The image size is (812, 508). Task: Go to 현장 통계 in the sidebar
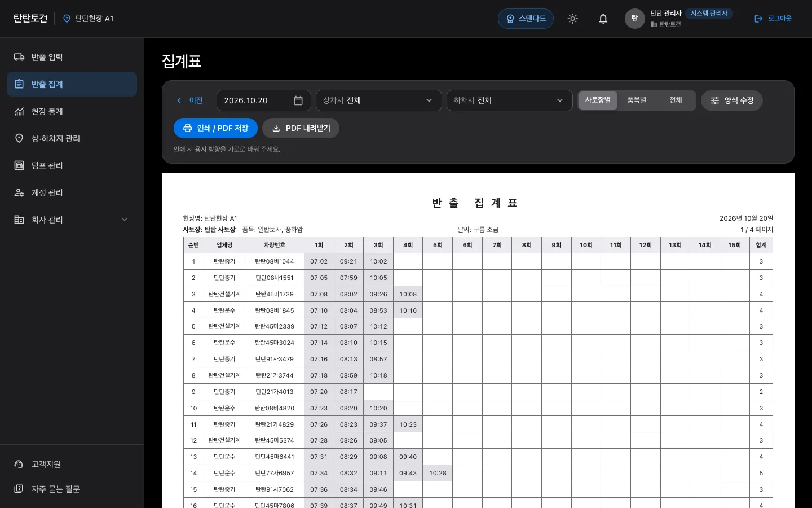[x=72, y=111]
